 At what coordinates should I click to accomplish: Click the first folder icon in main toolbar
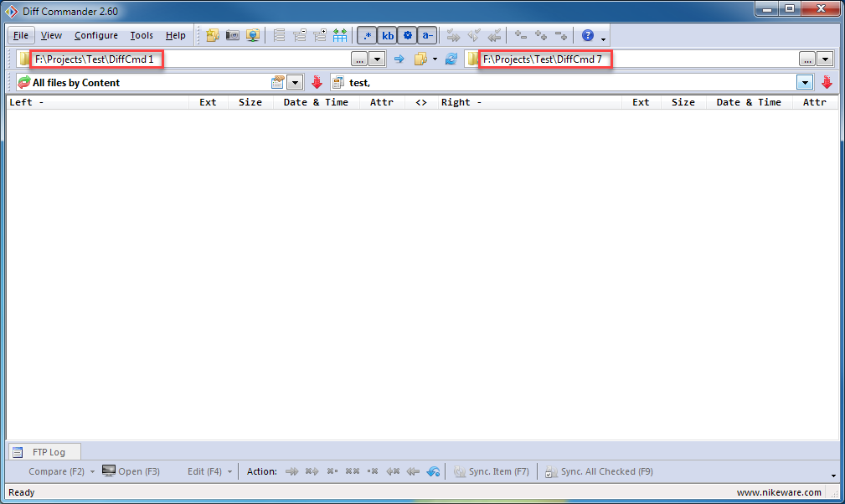[213, 35]
